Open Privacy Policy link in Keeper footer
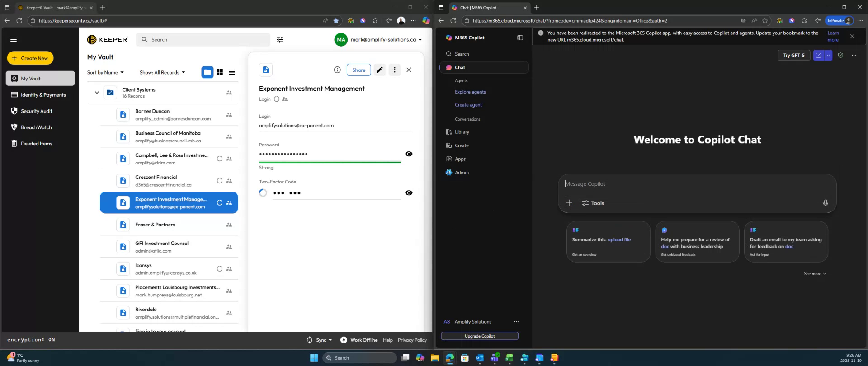Screen dimensions: 868x366 (412, 340)
